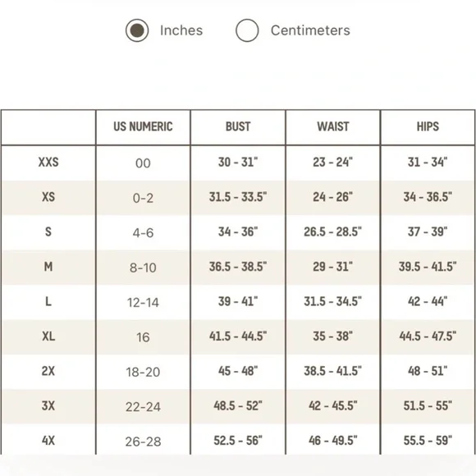Select the XXS size row label
The image size is (476, 476).
click(x=48, y=162)
